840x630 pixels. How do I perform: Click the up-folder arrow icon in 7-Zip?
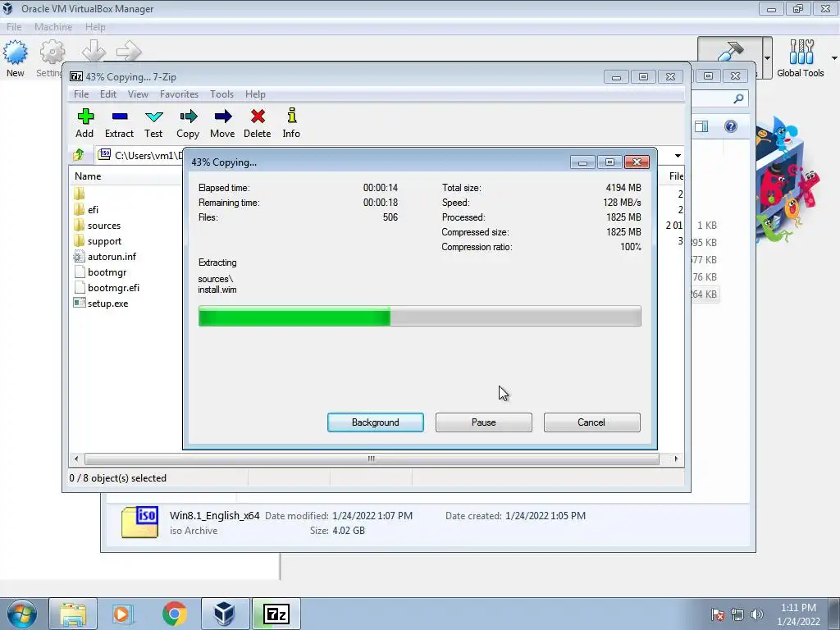(78, 155)
